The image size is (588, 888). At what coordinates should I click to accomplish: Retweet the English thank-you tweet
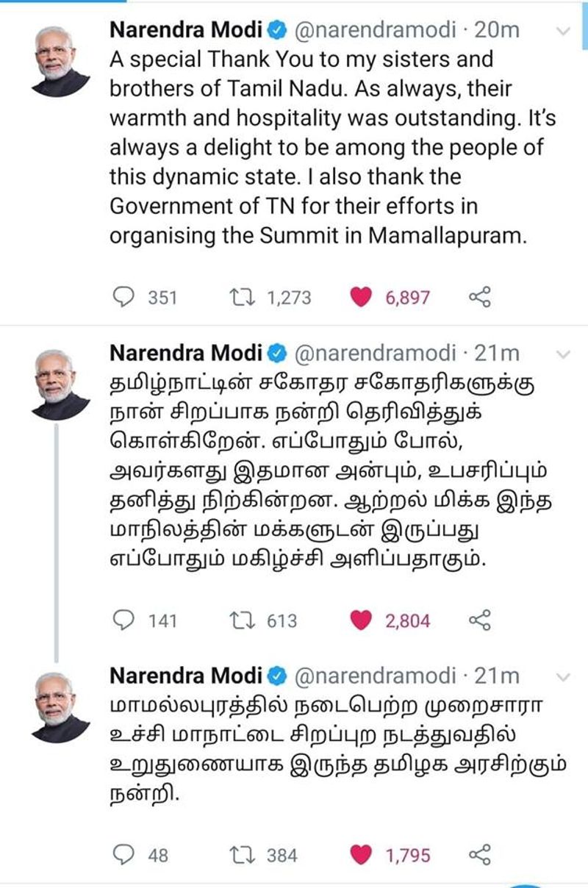[239, 297]
